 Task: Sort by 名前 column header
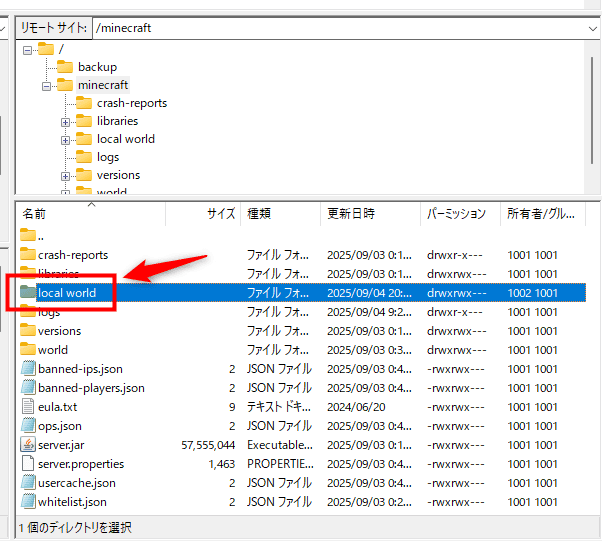click(91, 213)
